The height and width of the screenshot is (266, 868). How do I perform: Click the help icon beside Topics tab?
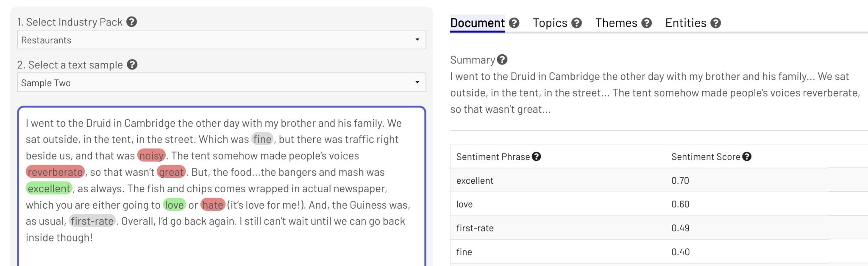point(576,23)
